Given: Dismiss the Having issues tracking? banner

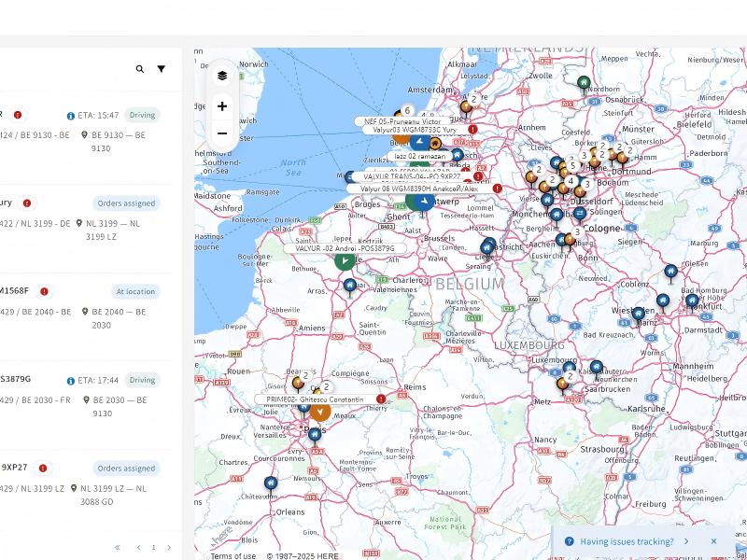Looking at the screenshot, I should 713,541.
